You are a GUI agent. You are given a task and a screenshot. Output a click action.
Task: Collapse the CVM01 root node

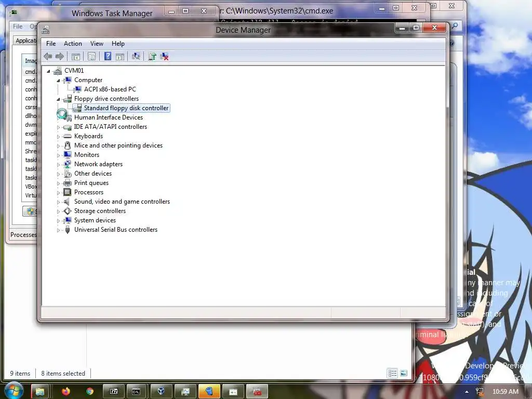(x=48, y=71)
